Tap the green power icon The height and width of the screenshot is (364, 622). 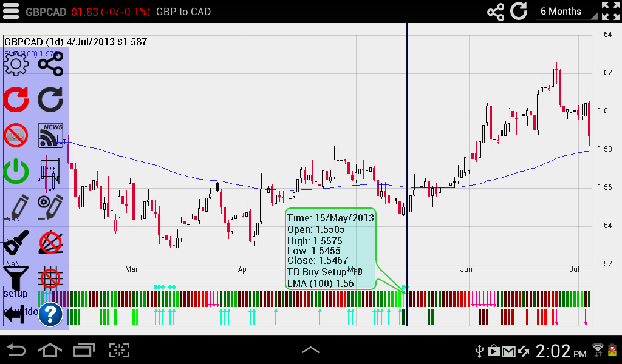16,172
